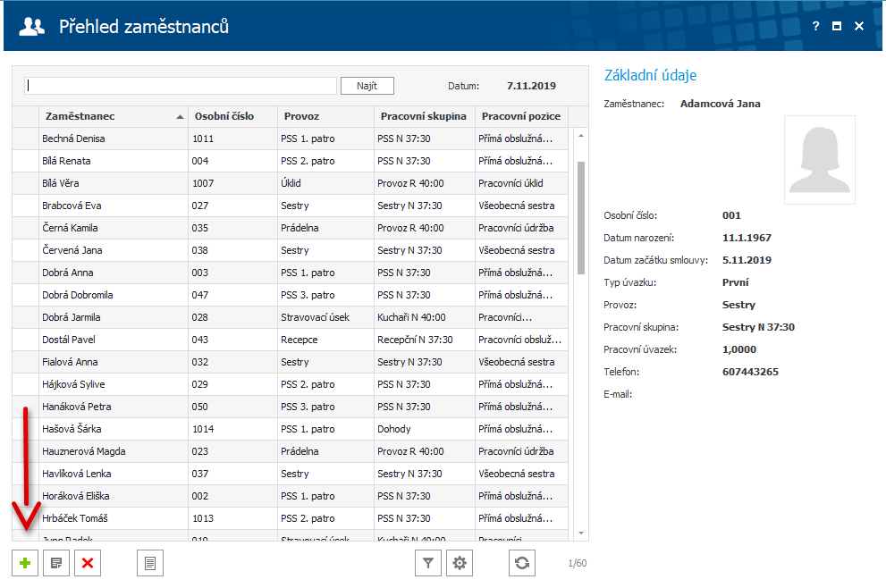Open the edit record icon button
This screenshot has width=886, height=588.
(x=56, y=563)
